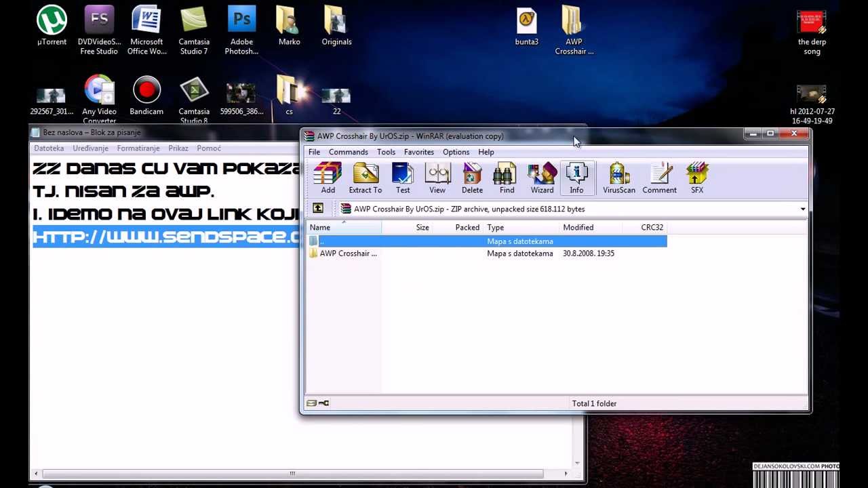
Task: Go up one folder level arrow
Action: 318,209
